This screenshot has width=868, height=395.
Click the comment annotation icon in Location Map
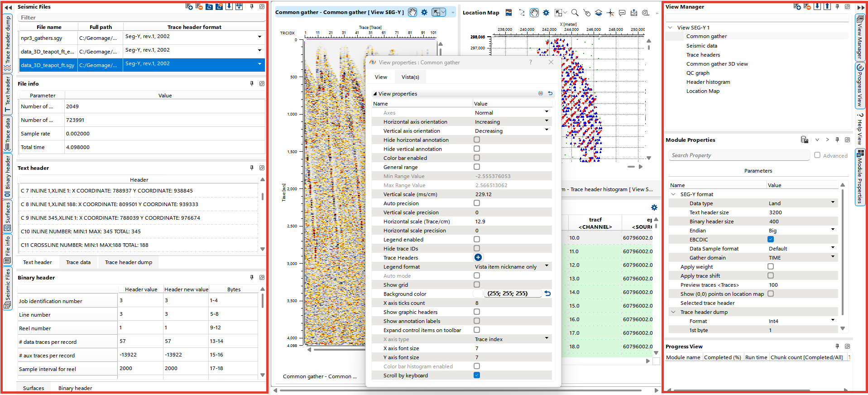pyautogui.click(x=622, y=13)
